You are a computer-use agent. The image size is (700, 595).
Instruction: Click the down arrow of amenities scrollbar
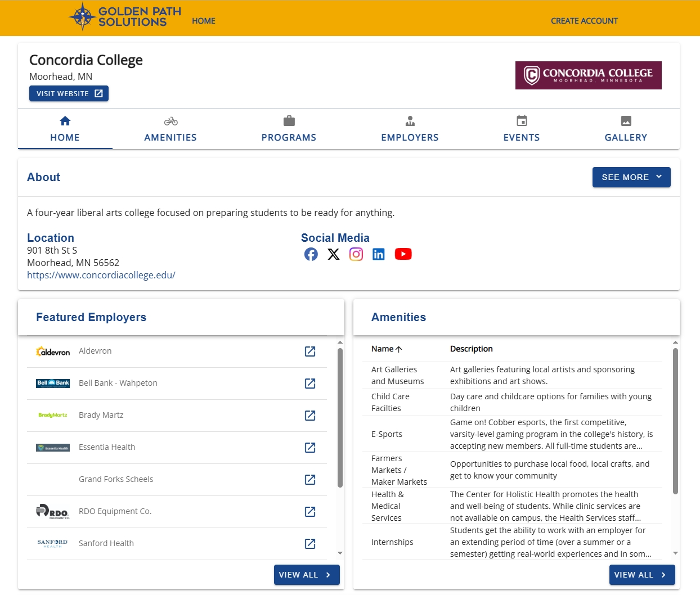[x=675, y=553]
